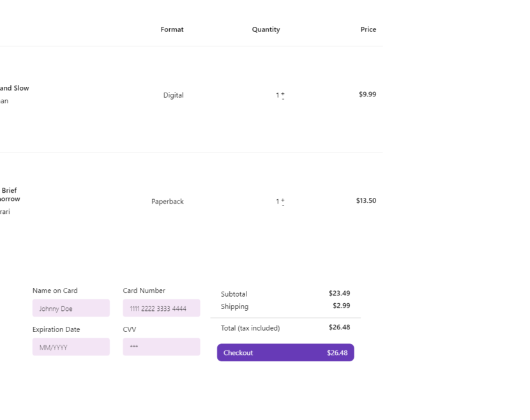This screenshot has height=420, width=530.
Task: Click into the CVV field
Action: point(161,347)
